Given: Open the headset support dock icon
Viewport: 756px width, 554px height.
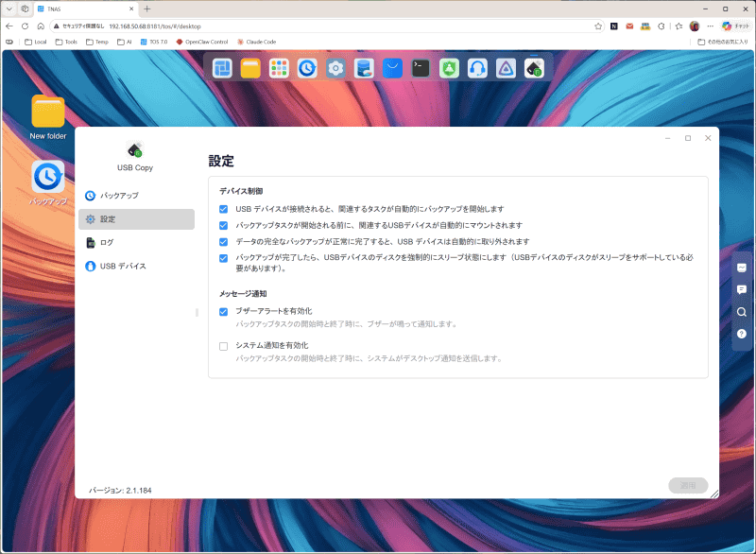Looking at the screenshot, I should 477,68.
